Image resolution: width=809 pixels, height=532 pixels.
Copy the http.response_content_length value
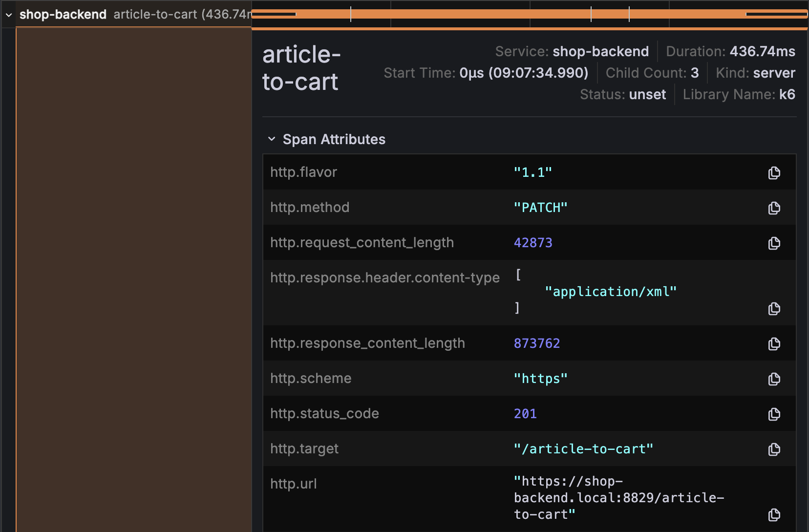tap(774, 343)
